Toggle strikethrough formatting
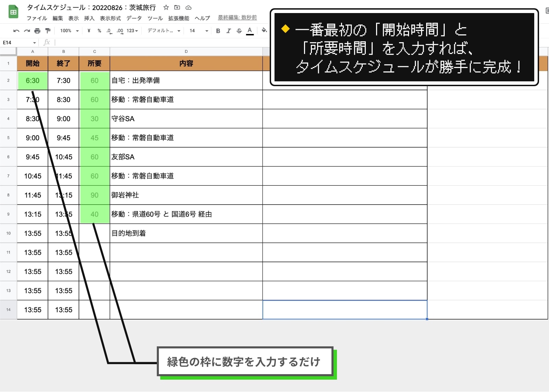The image size is (549, 392). [239, 31]
